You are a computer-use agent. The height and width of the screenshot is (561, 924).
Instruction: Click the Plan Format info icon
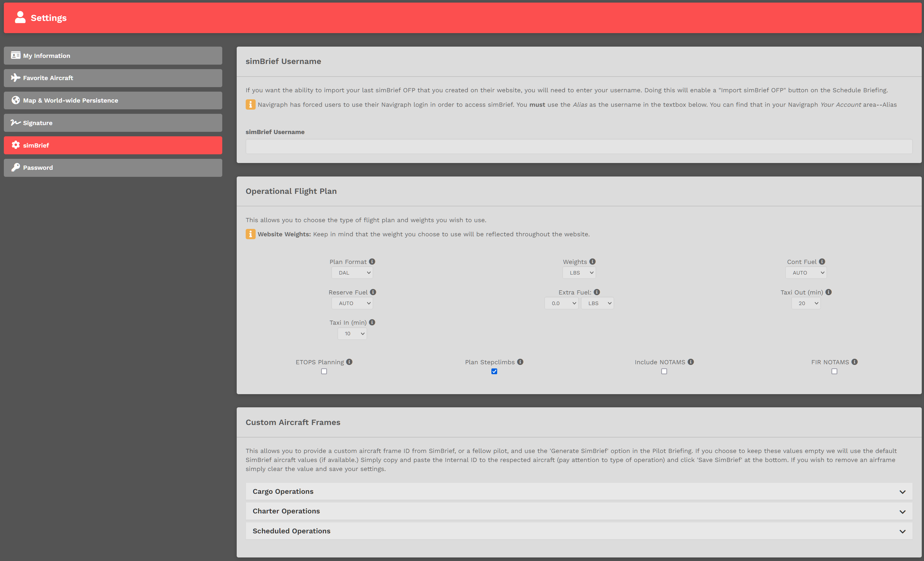pos(372,262)
